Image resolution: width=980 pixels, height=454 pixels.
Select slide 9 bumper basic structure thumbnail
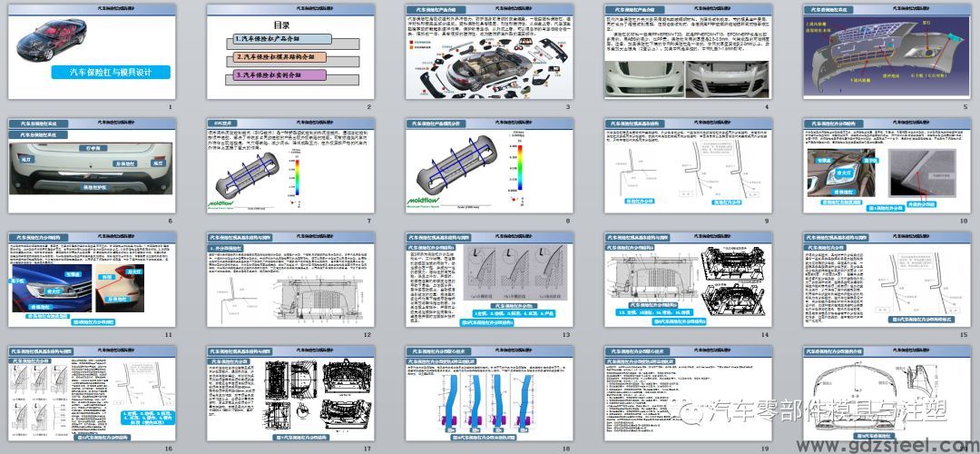point(688,166)
